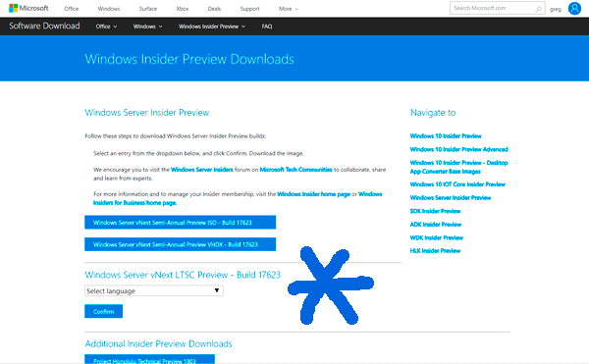
Task: Go to Xbox in top navigation
Action: [x=183, y=9]
